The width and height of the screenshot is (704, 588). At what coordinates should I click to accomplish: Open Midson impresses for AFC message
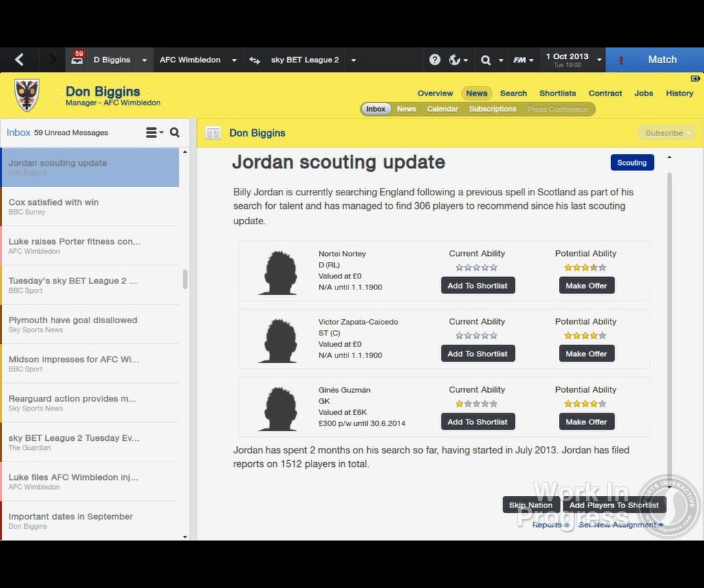(90, 363)
